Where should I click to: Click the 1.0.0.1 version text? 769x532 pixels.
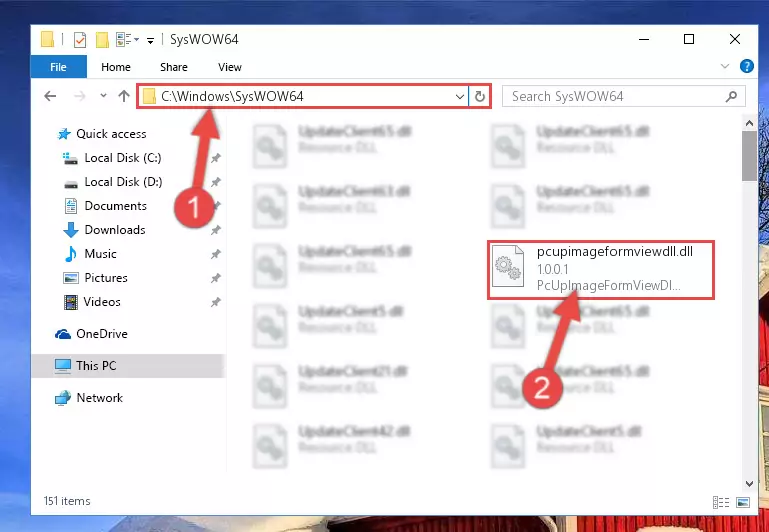[x=553, y=269]
